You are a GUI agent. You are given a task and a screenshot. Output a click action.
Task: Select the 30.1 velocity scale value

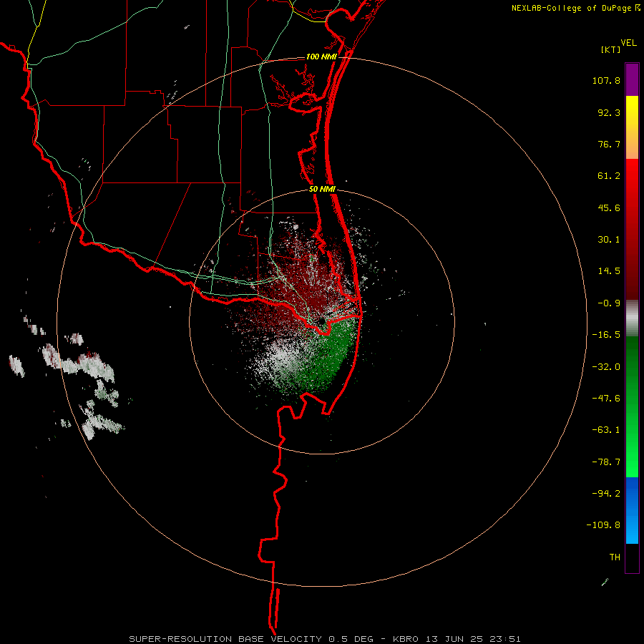tap(609, 240)
